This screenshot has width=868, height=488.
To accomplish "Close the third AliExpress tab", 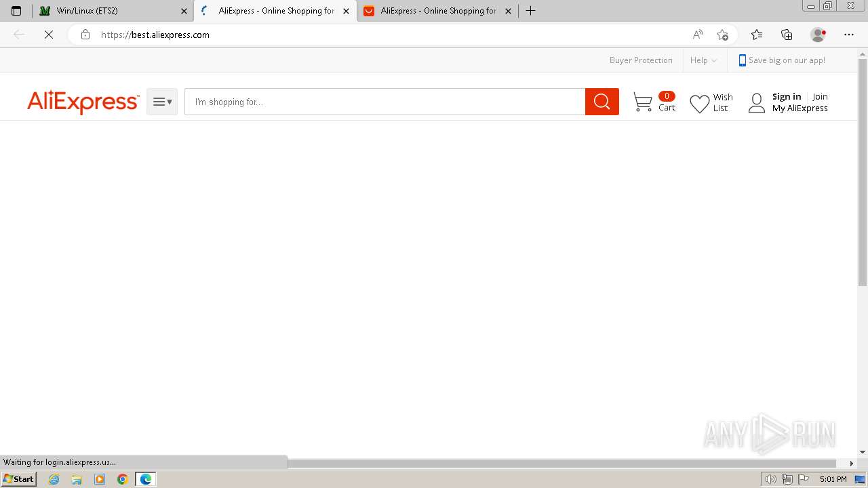I will pyautogui.click(x=508, y=11).
